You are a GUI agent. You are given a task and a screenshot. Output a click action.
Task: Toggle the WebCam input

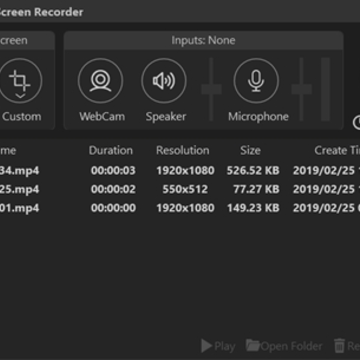(100, 80)
